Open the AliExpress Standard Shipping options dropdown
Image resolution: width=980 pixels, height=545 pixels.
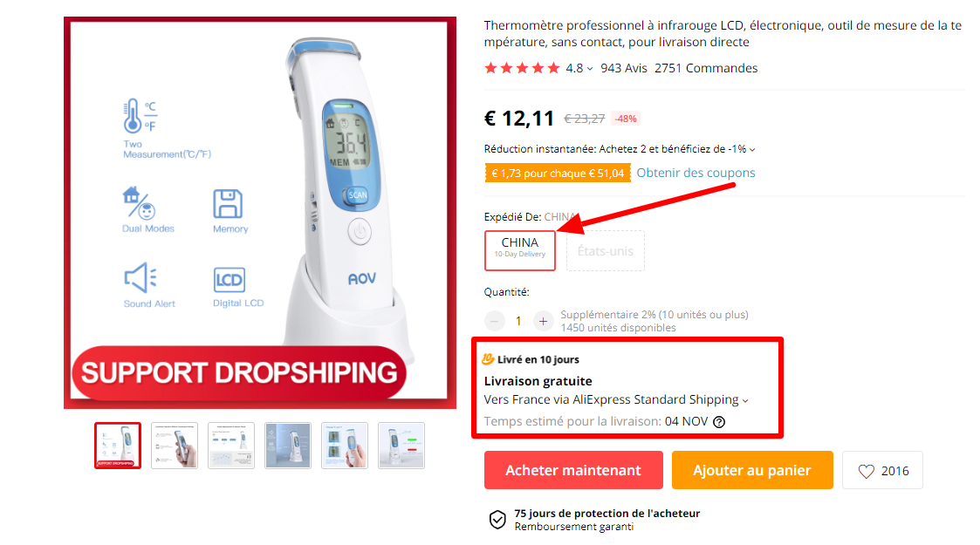(x=745, y=401)
